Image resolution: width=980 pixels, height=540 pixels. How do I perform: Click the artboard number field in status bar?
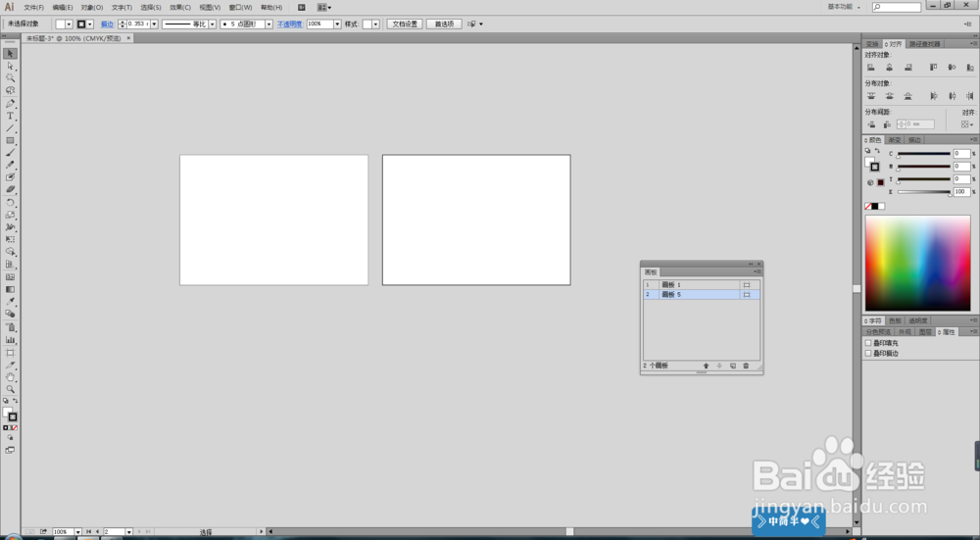coord(115,532)
